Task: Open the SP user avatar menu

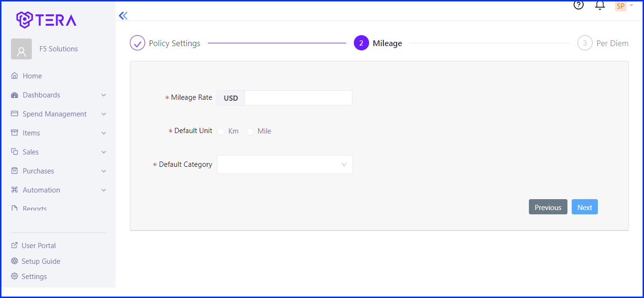Action: pyautogui.click(x=620, y=6)
